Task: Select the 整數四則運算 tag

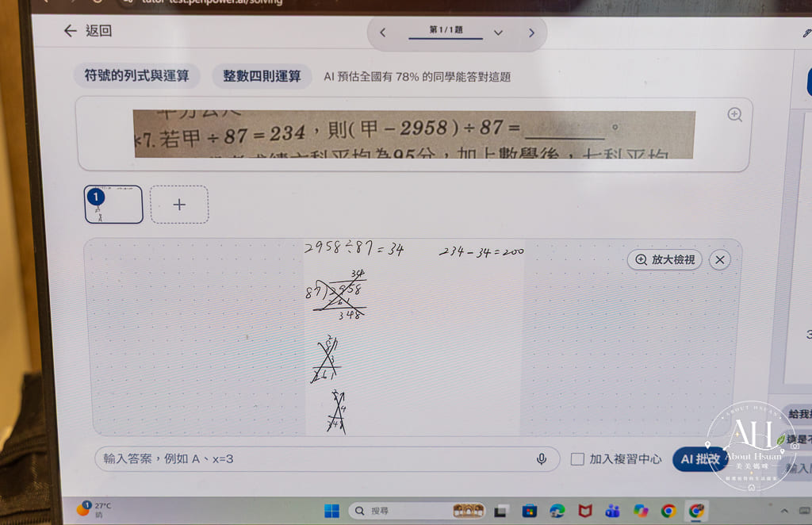Action: coord(262,76)
